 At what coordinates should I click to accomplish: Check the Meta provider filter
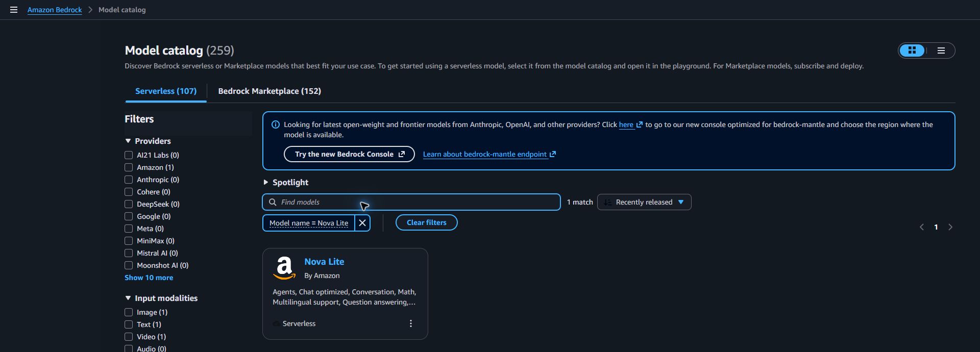(x=129, y=229)
